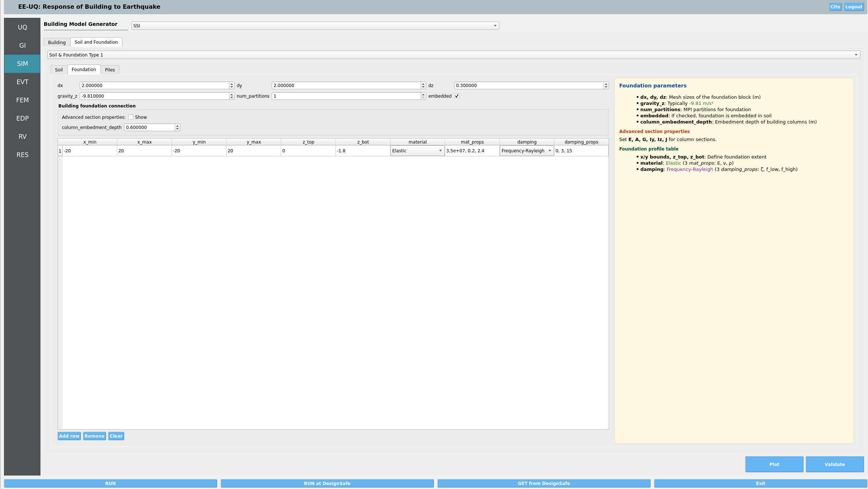Open Soil & Foundation Type 1 dropdown
The image size is (868, 489).
click(x=453, y=55)
